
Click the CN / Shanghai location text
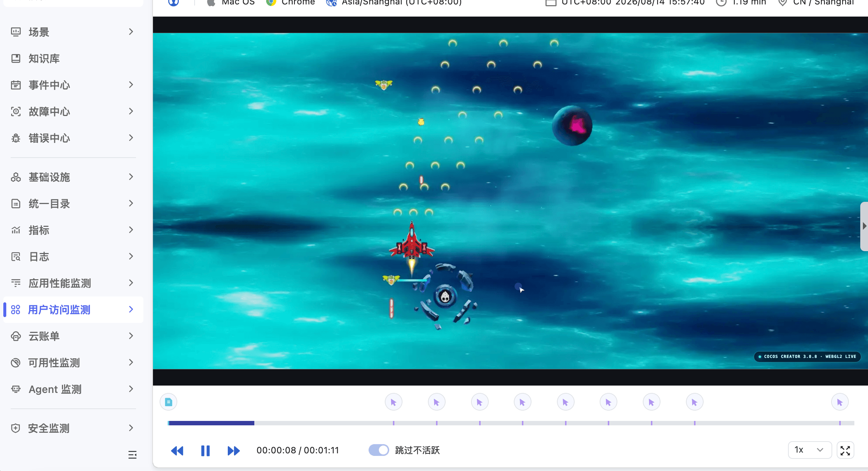tap(823, 3)
